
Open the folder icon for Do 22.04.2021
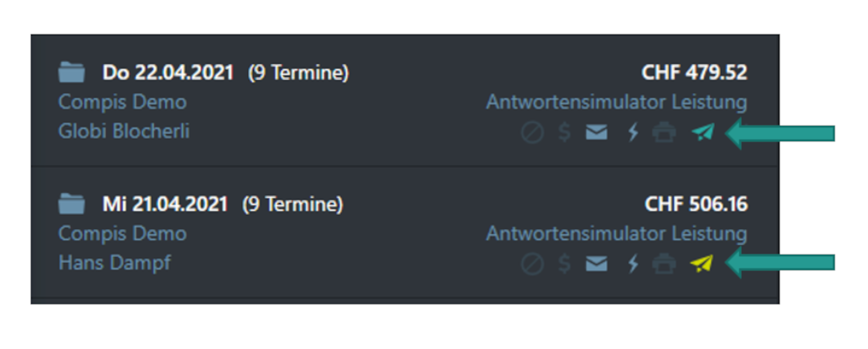pyautogui.click(x=72, y=72)
